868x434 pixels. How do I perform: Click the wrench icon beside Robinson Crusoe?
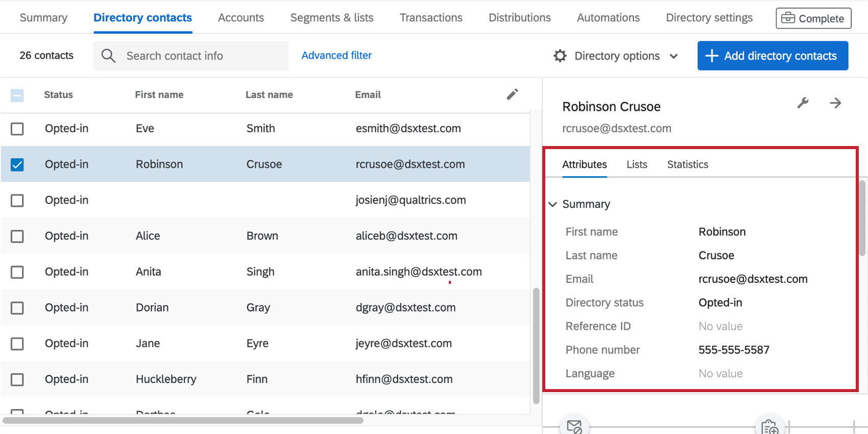803,103
